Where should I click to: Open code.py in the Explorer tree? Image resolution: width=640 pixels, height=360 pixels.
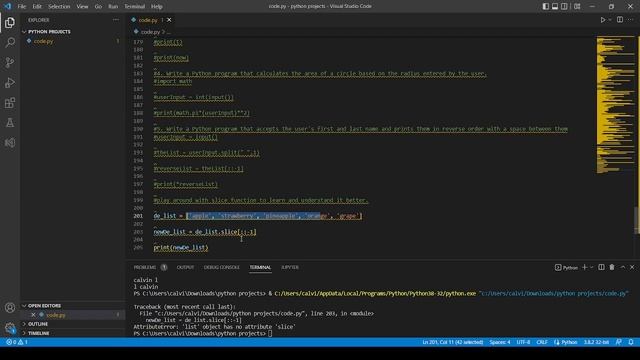[44, 41]
